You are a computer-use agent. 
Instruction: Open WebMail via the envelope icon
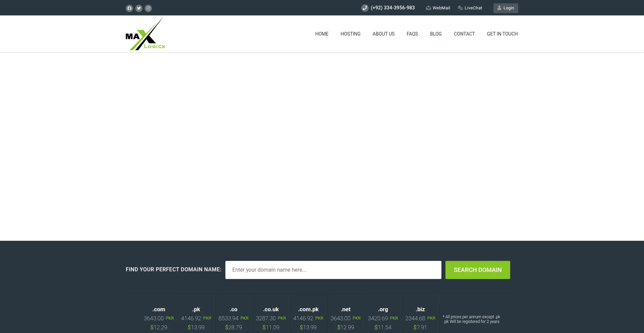[x=428, y=8]
